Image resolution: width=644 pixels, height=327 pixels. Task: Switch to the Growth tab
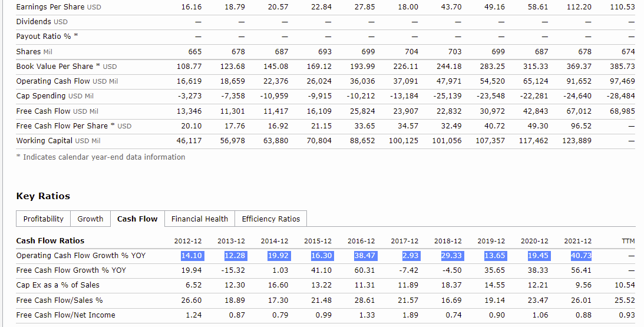(90, 219)
